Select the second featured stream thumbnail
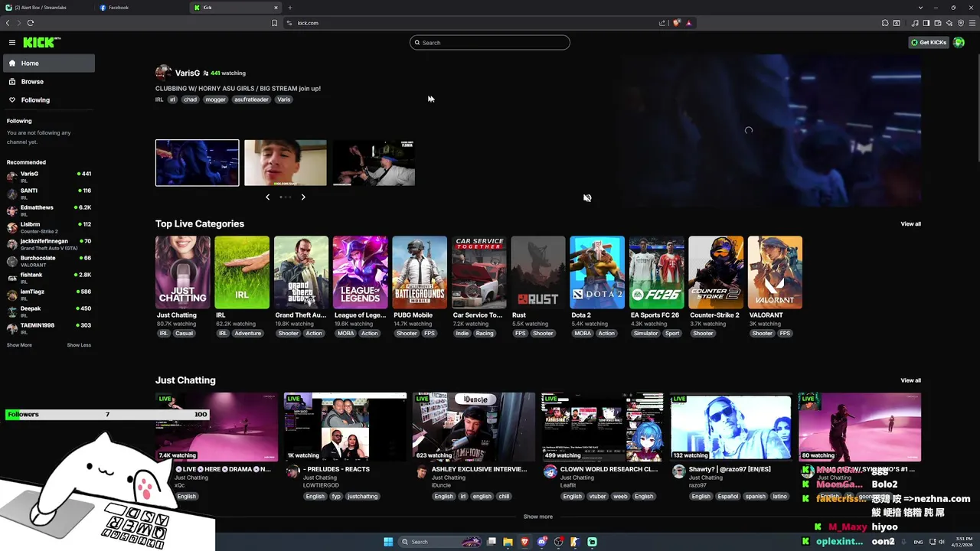Image resolution: width=980 pixels, height=551 pixels. click(x=285, y=162)
